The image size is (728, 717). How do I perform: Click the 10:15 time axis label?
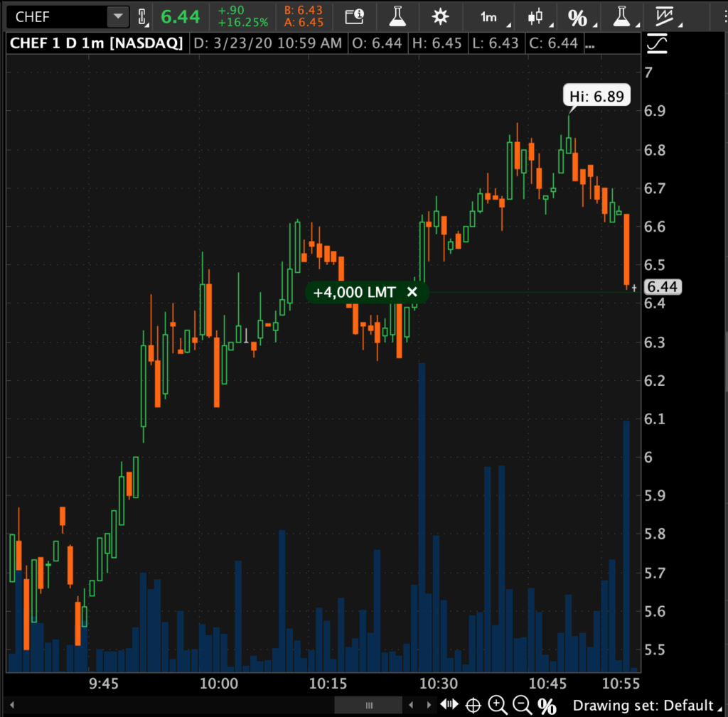[x=328, y=684]
